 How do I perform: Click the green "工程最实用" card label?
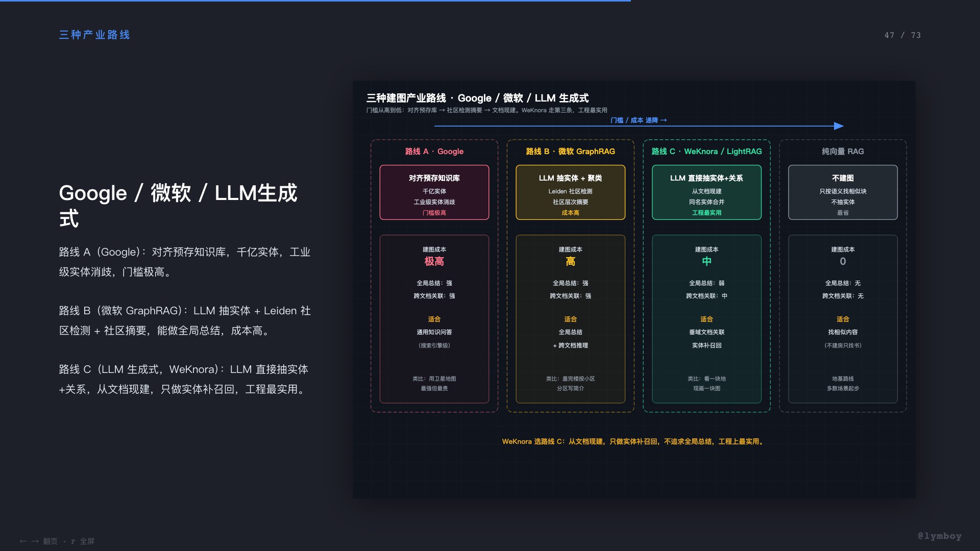tap(706, 213)
